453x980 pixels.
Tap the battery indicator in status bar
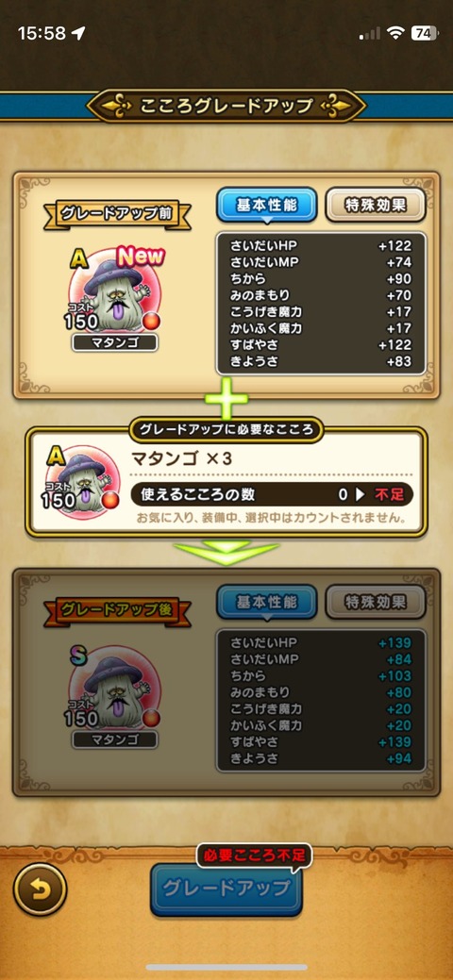click(x=425, y=33)
